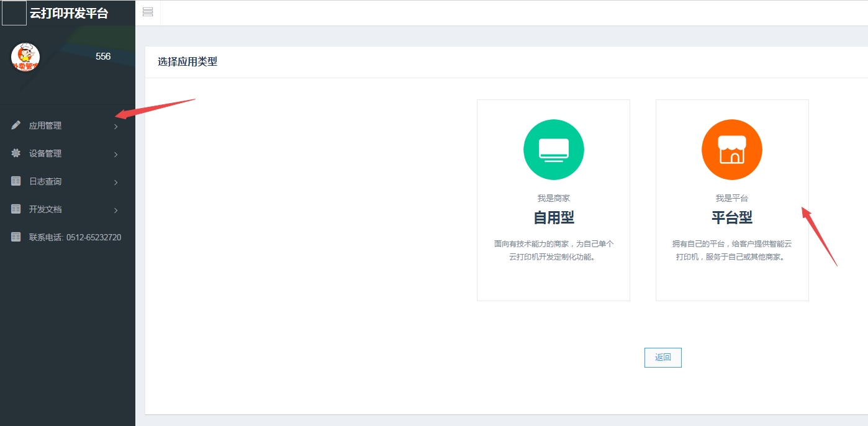The height and width of the screenshot is (426, 868).
Task: Click the icon beside 联系电话
Action: click(16, 237)
